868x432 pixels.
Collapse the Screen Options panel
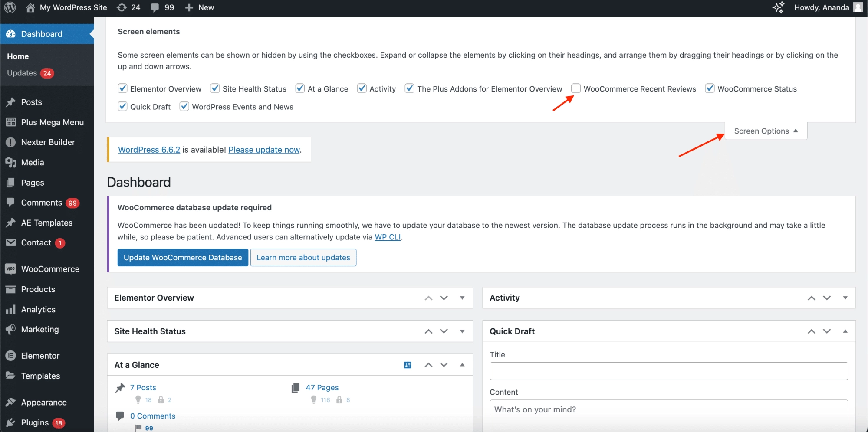[x=766, y=131]
